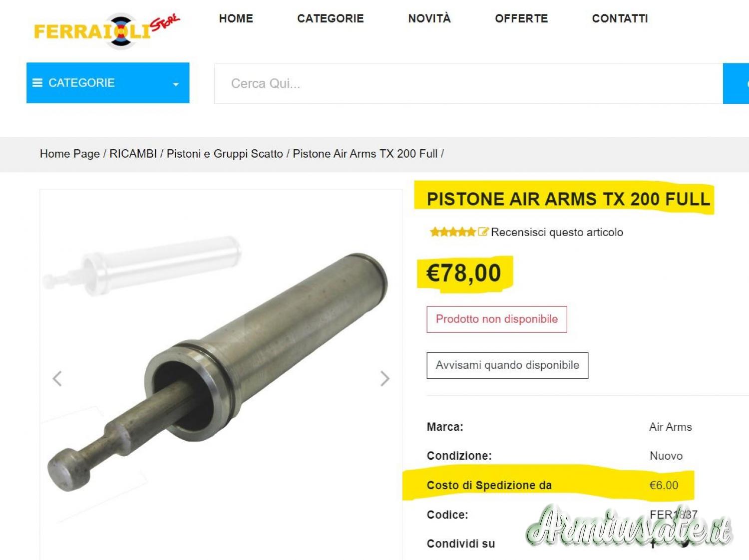
Task: Focus the 'Cerca Qui...' search field
Action: tap(468, 83)
